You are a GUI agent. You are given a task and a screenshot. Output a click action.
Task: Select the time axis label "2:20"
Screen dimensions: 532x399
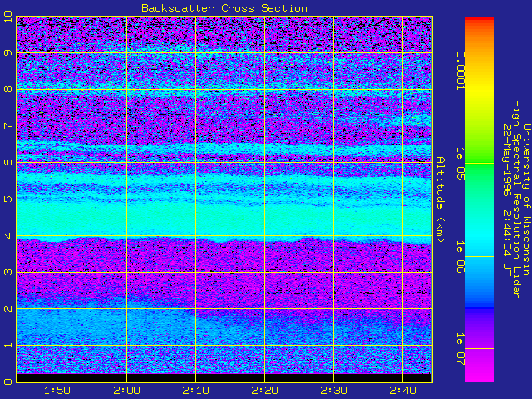tap(264, 391)
